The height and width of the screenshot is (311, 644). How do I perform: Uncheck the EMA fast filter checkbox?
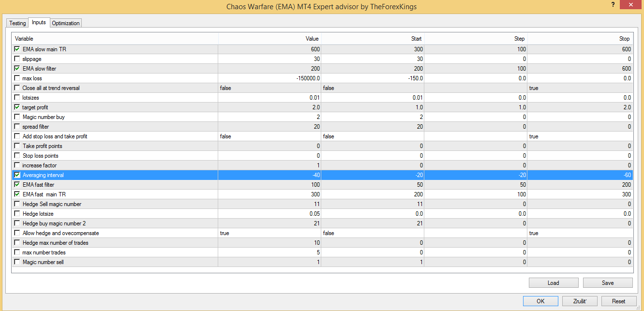pyautogui.click(x=17, y=185)
